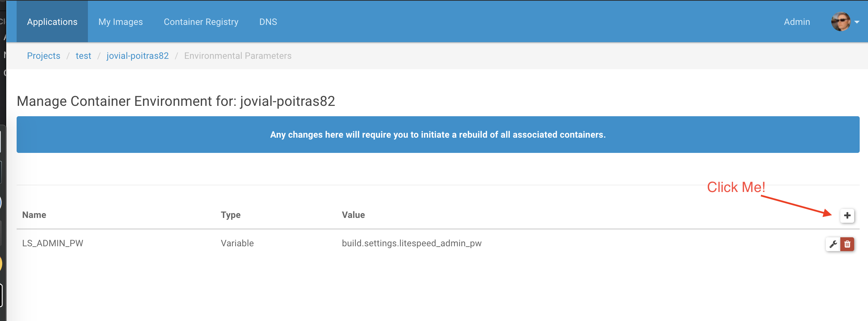
Task: Open the user avatar menu
Action: (841, 21)
